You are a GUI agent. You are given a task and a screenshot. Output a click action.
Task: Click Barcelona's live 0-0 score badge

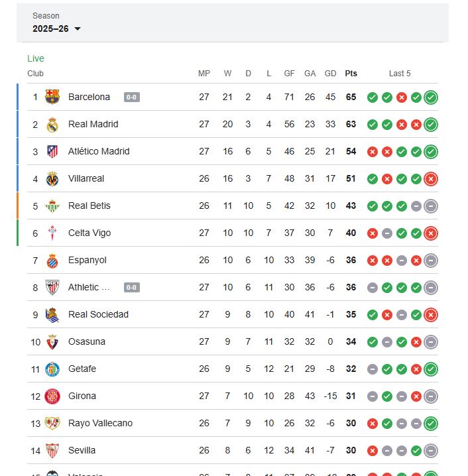tap(132, 97)
